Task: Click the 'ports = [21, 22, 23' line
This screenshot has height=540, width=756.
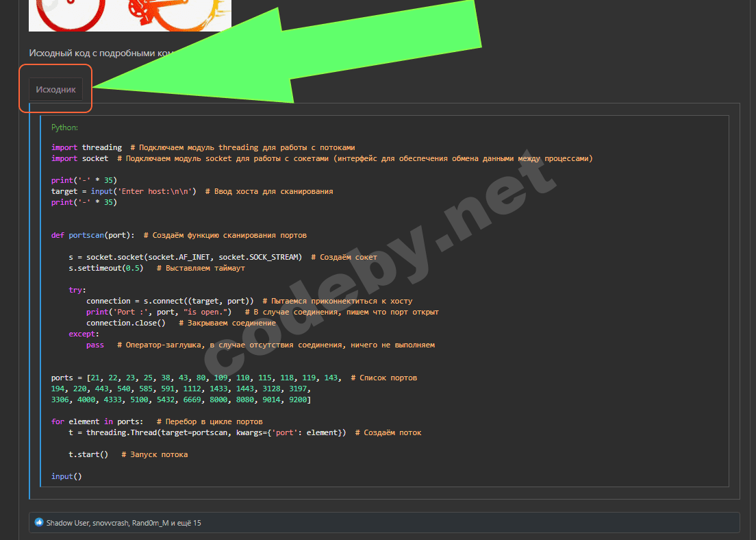Action: pos(234,378)
